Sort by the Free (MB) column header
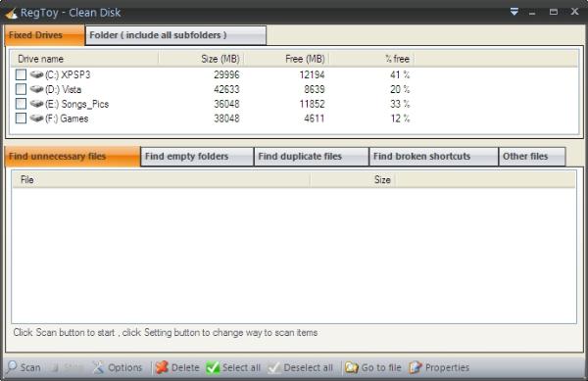 [286, 59]
